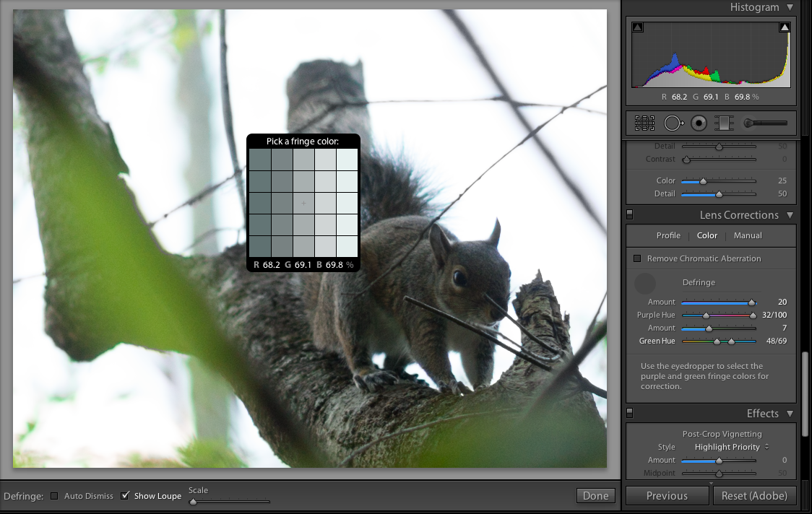Open the vignetting Style dropdown
This screenshot has height=514, width=812.
coord(731,447)
